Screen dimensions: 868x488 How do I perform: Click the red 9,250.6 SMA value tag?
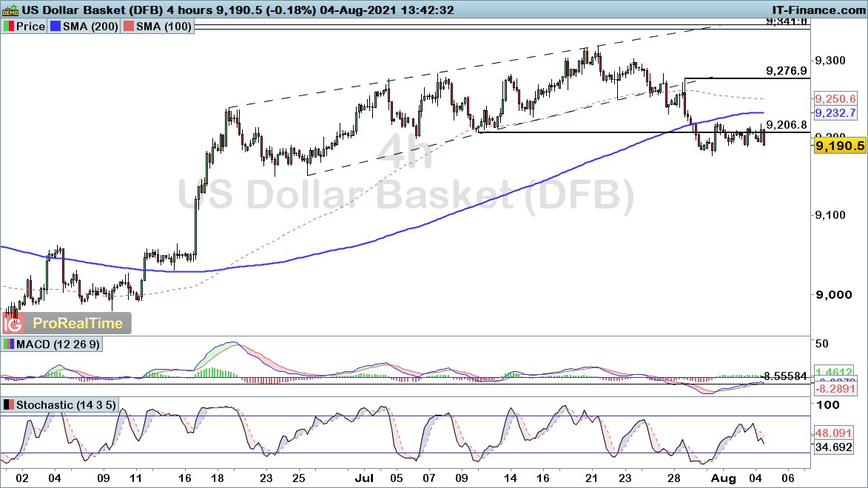tap(835, 99)
